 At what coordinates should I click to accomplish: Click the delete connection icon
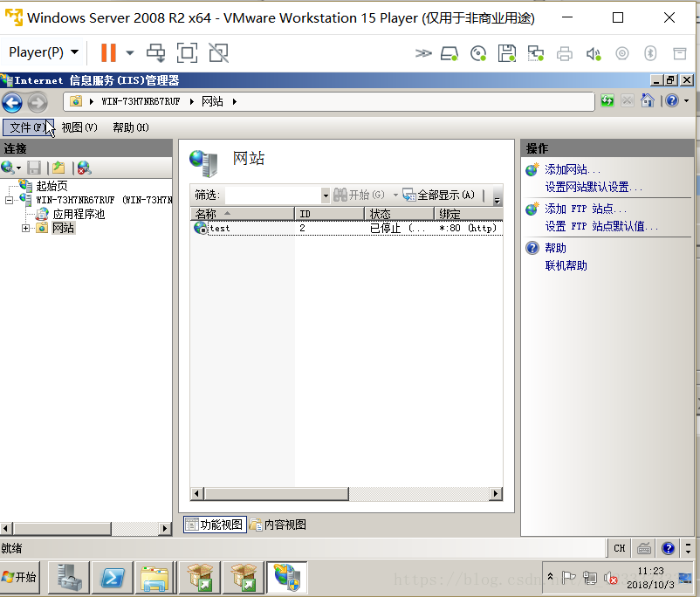[x=85, y=168]
